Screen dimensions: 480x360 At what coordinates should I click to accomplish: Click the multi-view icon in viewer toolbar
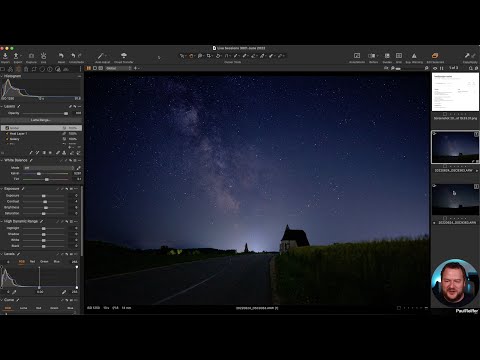click(89, 68)
